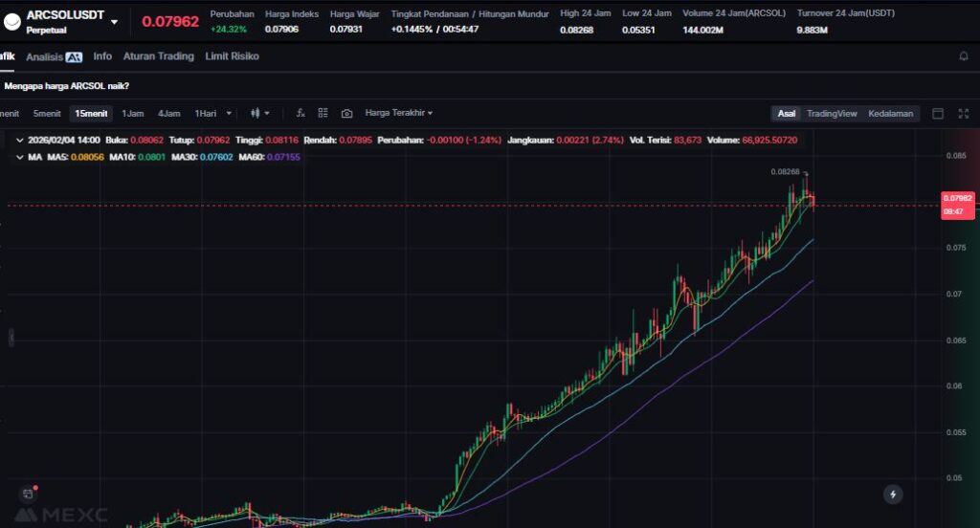This screenshot has width=980, height=528.
Task: Open the Aturan Trading tab
Action: pos(158,56)
